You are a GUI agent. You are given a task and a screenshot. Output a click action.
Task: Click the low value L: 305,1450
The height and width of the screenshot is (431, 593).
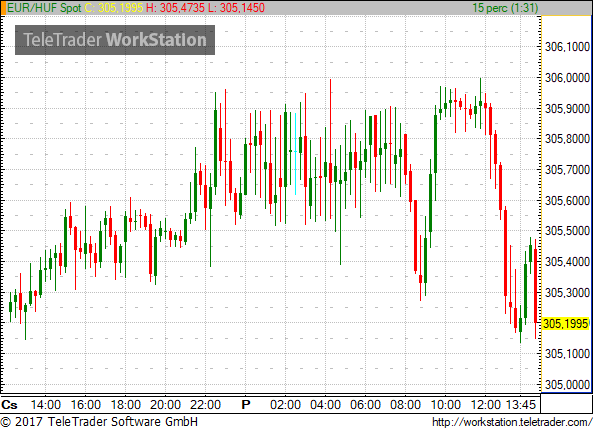click(x=236, y=8)
